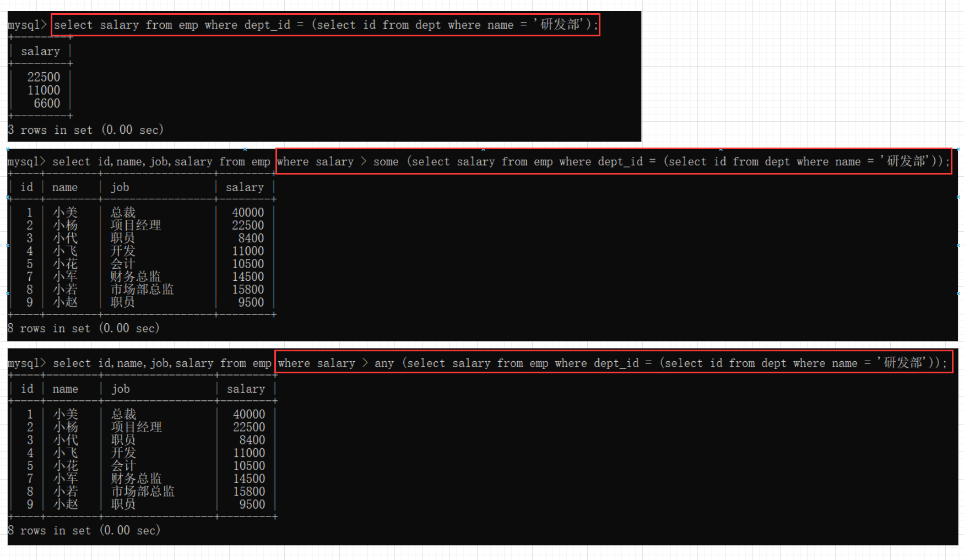Click salary 8400 in the 'any' query result
This screenshot has height=560, width=964.
tap(252, 440)
